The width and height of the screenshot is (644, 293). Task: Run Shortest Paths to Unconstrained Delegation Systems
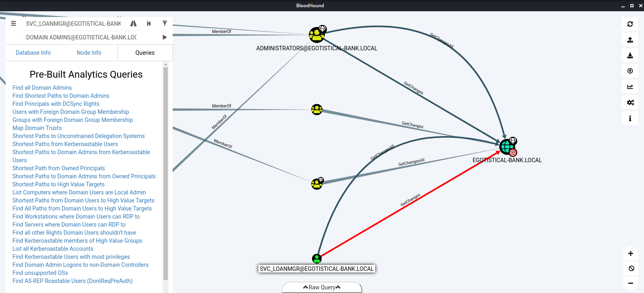click(x=78, y=136)
